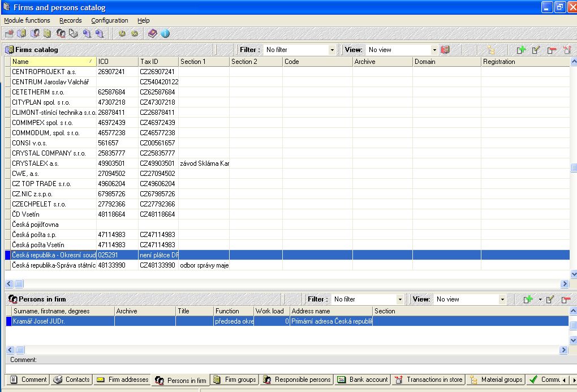577x392 pixels.
Task: Add new person in firm with green plus
Action: (528, 299)
